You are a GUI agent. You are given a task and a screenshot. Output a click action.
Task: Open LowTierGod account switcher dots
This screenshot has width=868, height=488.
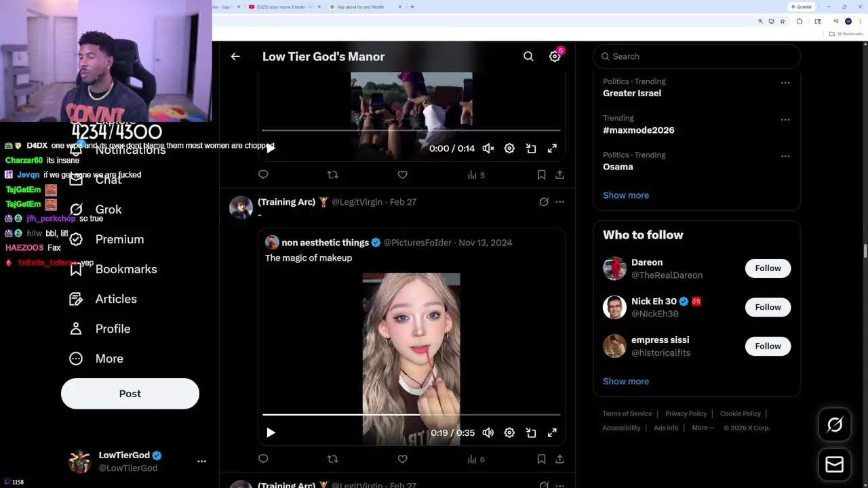(201, 461)
